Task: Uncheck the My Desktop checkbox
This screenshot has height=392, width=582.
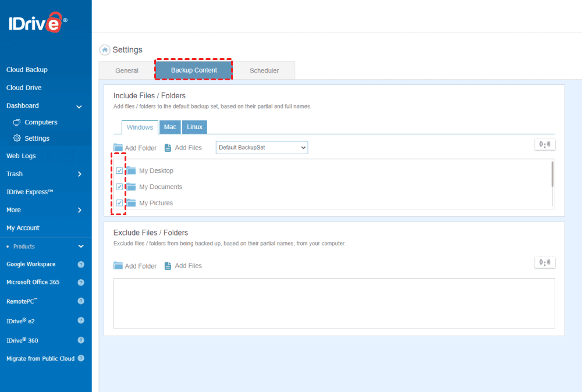Action: (x=119, y=170)
